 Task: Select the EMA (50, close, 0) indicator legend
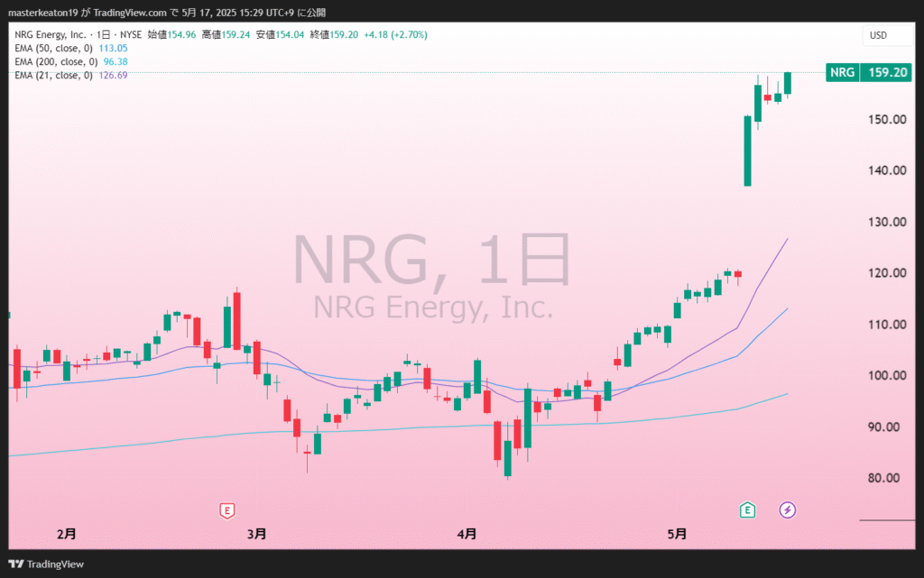tap(53, 49)
